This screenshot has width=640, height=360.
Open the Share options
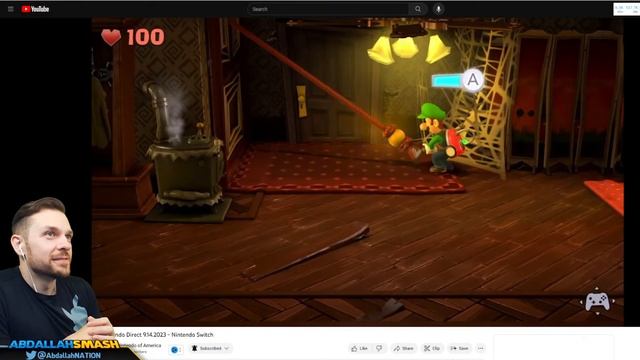(403, 348)
